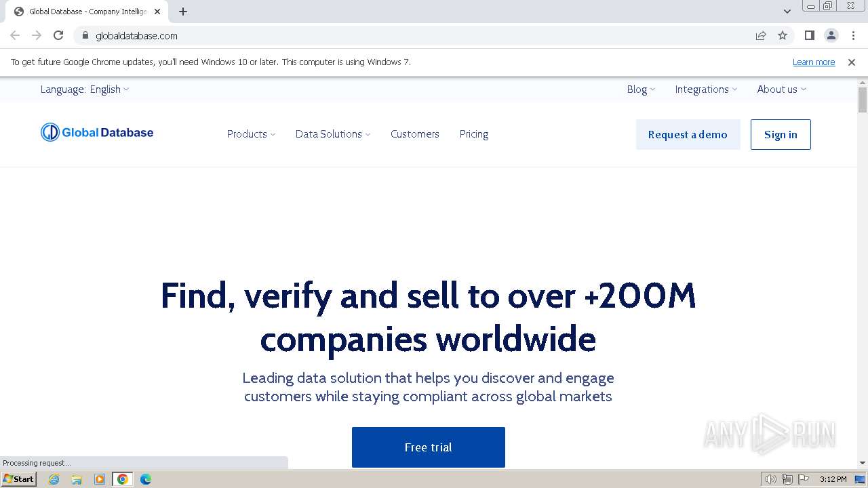
Task: Click the Global Database logo
Action: (x=97, y=132)
